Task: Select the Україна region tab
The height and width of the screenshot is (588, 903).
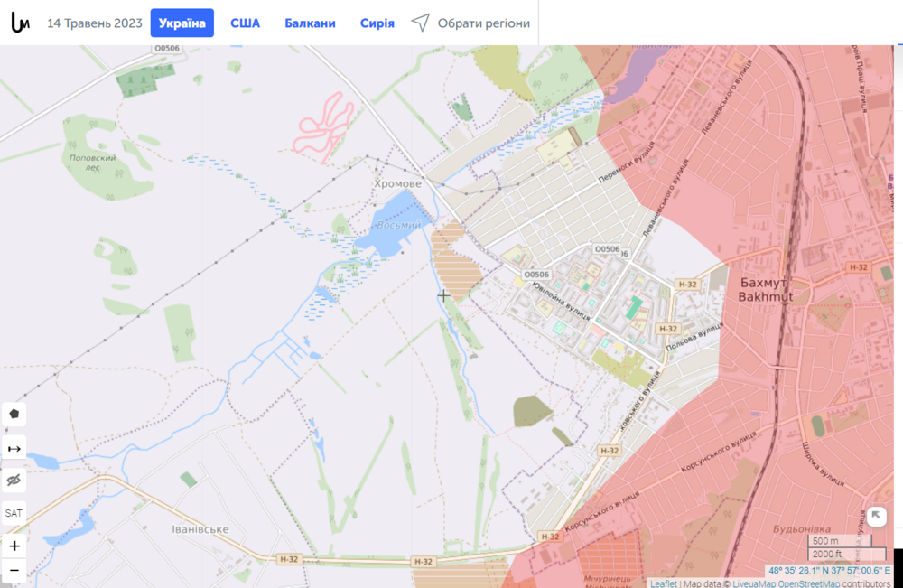Action: [x=183, y=23]
